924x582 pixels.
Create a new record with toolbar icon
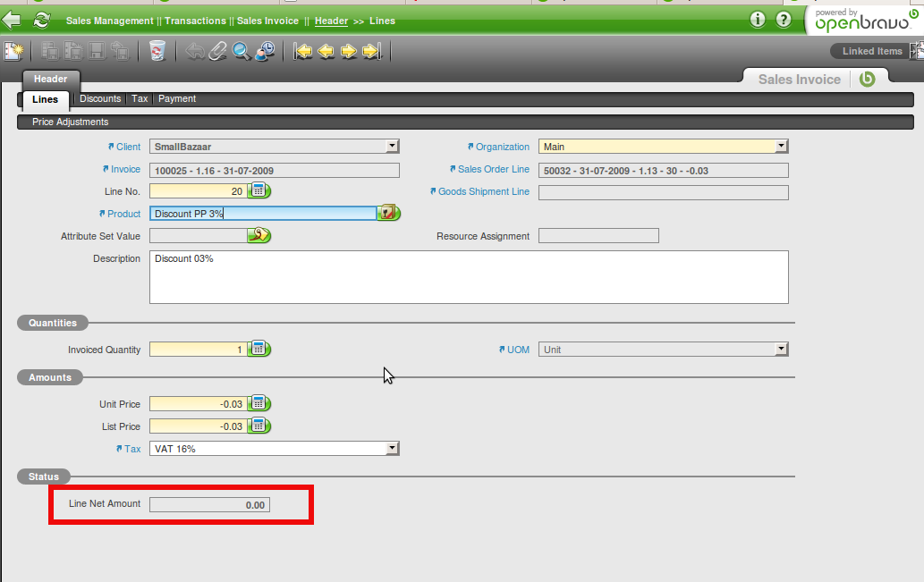click(x=13, y=52)
